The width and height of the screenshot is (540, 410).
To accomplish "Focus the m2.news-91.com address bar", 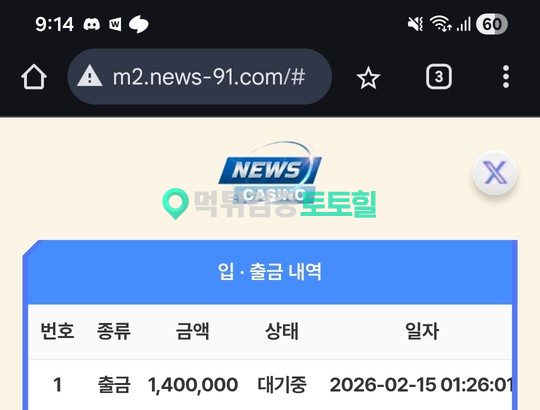I will 200,76.
